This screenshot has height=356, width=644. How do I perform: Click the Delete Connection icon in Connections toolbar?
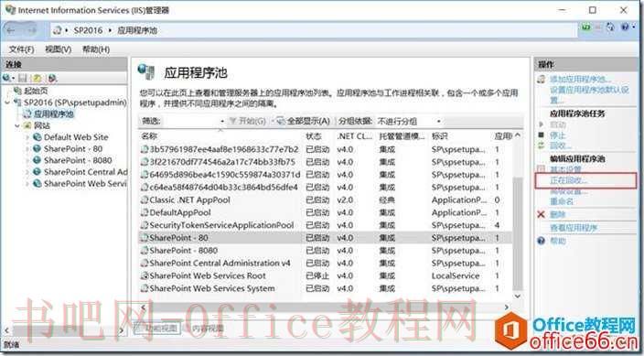(x=52, y=78)
